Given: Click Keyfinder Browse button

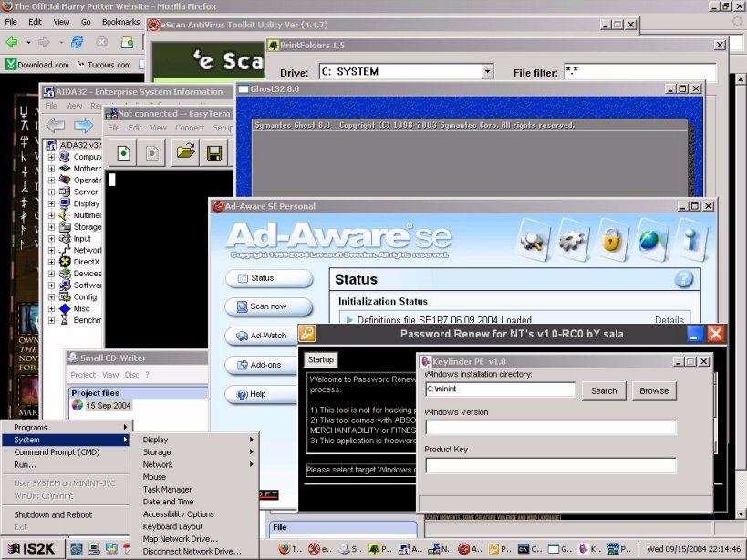Looking at the screenshot, I should pyautogui.click(x=654, y=391).
